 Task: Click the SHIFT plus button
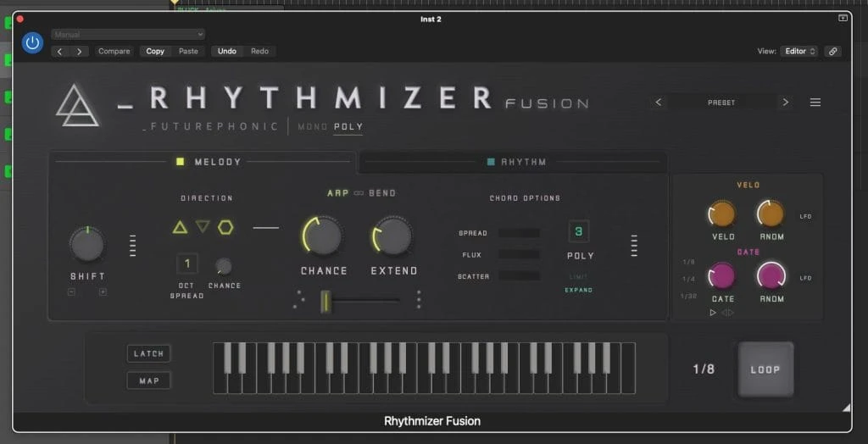click(x=103, y=292)
